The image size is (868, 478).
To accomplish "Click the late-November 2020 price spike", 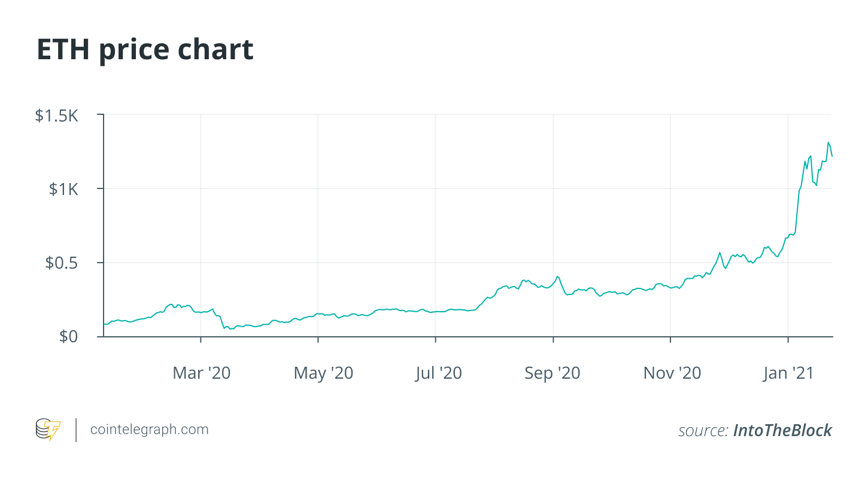I will 720,253.
